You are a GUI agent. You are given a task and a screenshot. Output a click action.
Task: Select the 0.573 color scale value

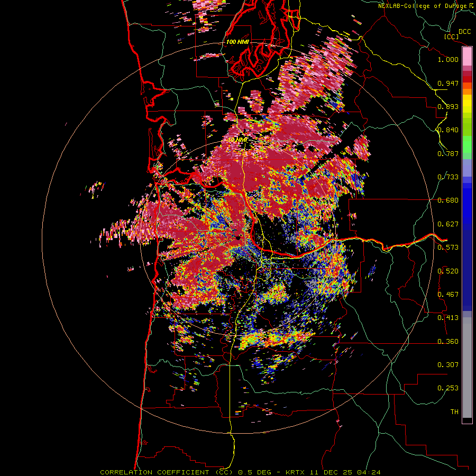[448, 248]
